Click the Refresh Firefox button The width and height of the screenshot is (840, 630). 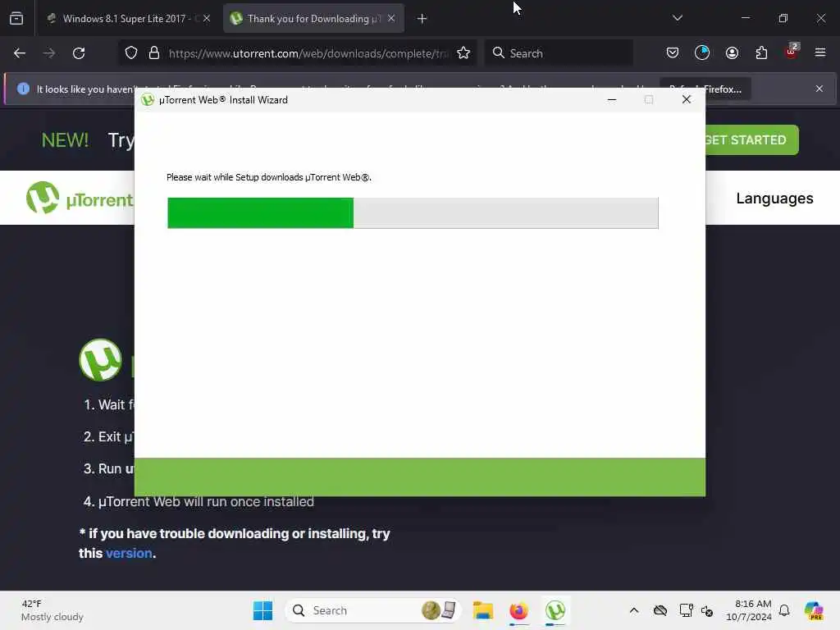coord(705,89)
